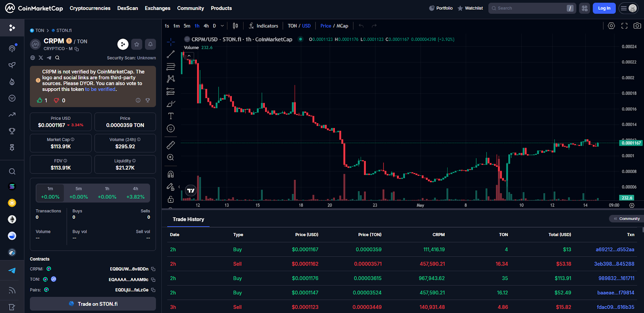Open the candlestick chart type selector
Screen dimensions: 644x313
[x=235, y=26]
